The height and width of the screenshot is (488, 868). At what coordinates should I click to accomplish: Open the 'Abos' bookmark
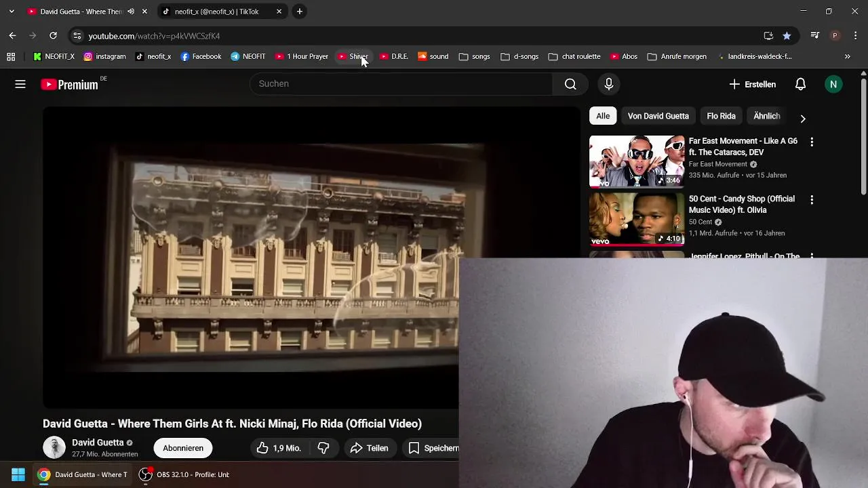click(x=624, y=57)
